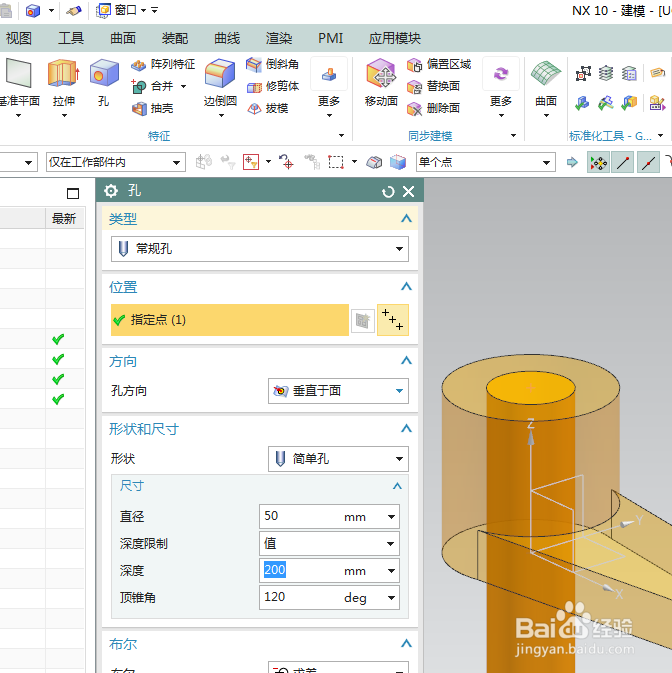
Task: Toggle the end-point snap option
Action: tap(623, 162)
